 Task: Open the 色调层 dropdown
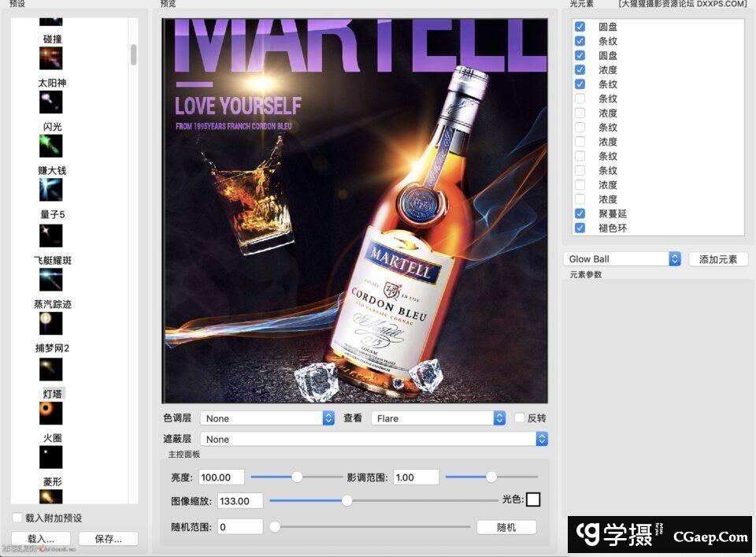[267, 418]
